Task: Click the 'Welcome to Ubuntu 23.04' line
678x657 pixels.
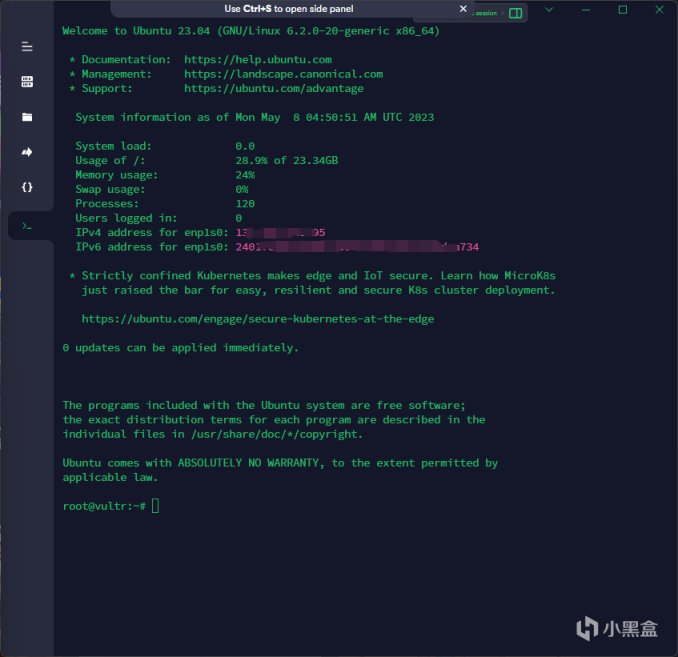Action: click(251, 31)
